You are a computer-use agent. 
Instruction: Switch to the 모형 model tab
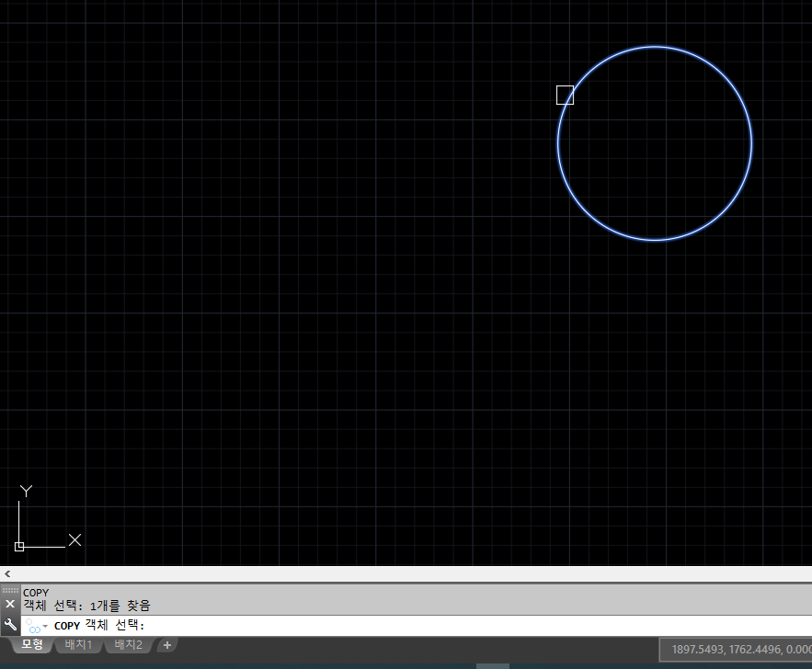coord(32,645)
